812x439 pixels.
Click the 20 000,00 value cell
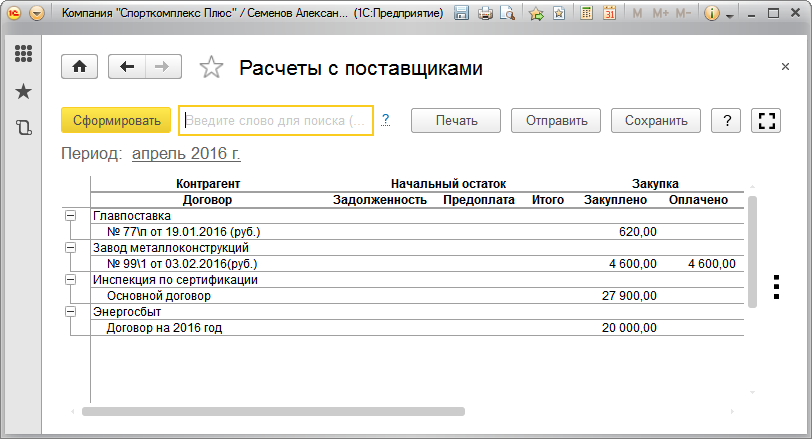point(629,328)
